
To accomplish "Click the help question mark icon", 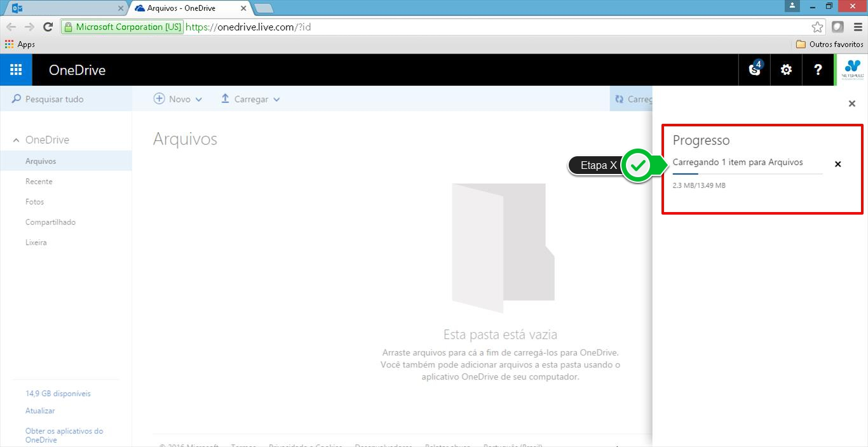I will (x=818, y=70).
